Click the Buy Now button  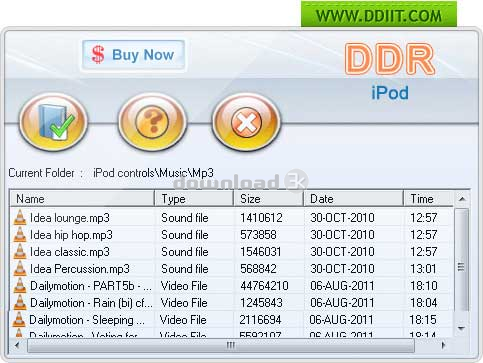133,55
